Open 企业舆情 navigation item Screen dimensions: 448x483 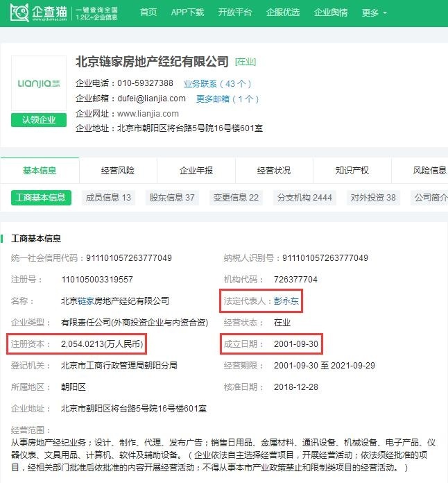(331, 12)
